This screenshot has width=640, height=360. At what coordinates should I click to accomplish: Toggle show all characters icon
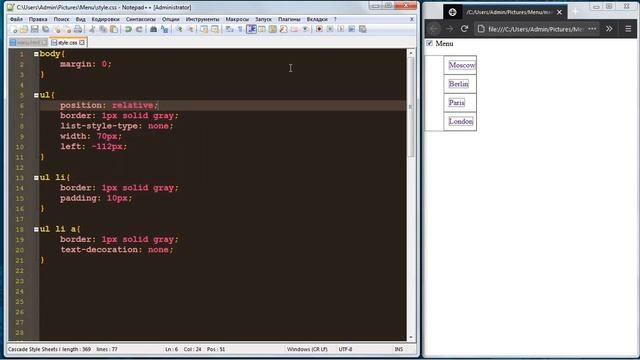(240, 29)
